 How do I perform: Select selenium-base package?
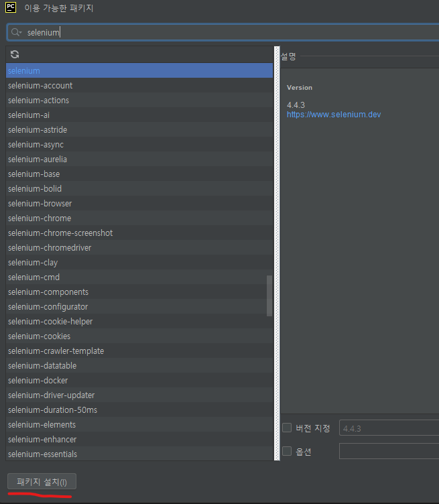click(139, 174)
